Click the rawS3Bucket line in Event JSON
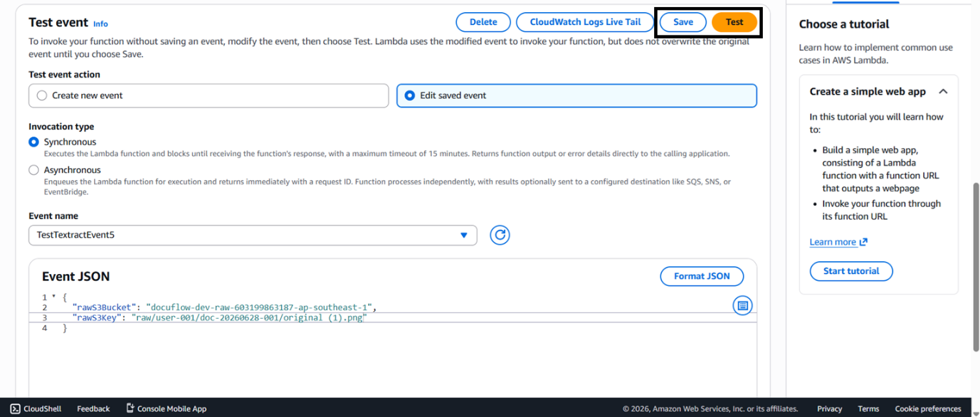This screenshot has height=417, width=980. click(x=223, y=307)
